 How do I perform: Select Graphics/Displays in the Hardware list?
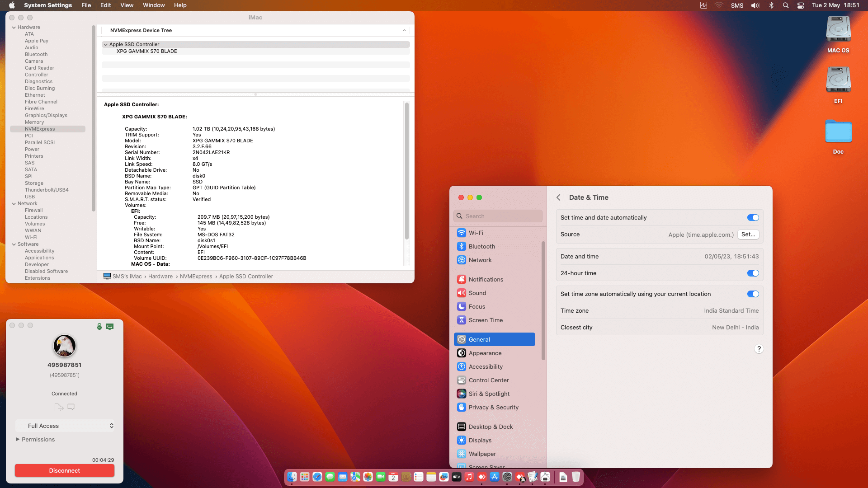pyautogui.click(x=46, y=116)
